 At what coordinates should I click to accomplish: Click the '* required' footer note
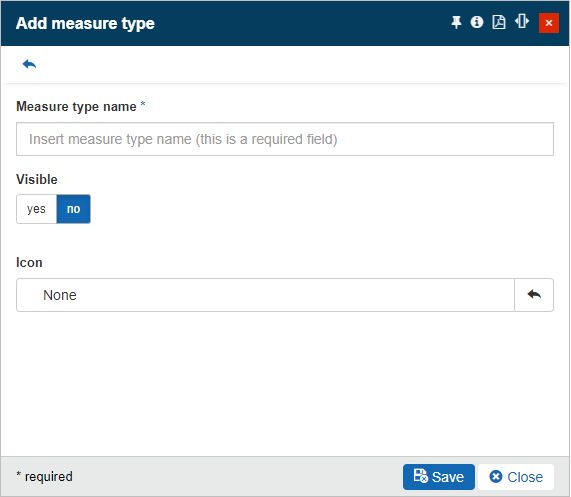[44, 477]
